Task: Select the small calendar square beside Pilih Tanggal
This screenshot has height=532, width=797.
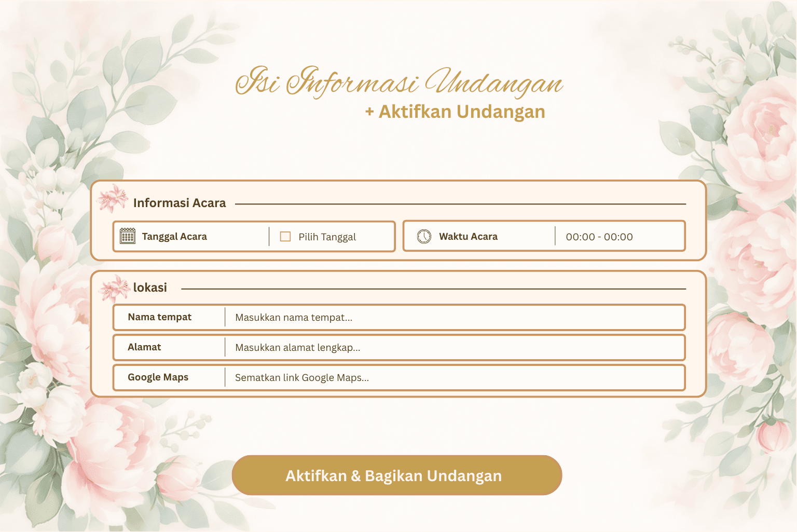Action: 285,236
